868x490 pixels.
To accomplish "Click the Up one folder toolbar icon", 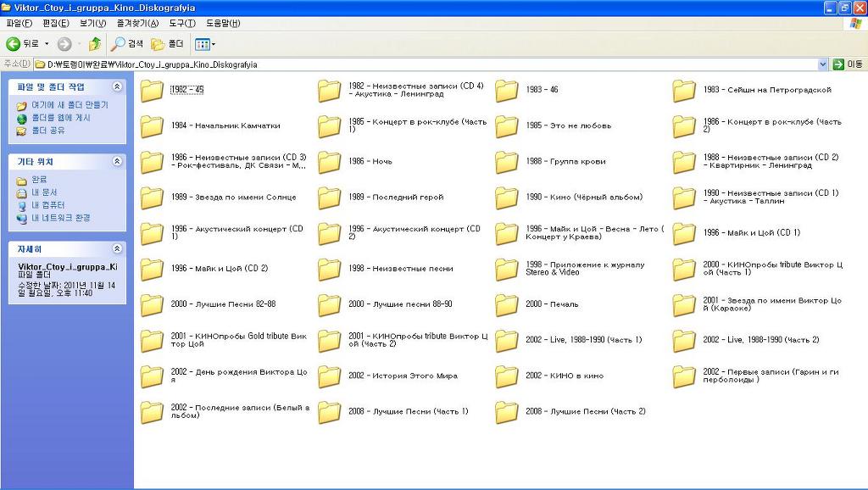I will coord(94,44).
